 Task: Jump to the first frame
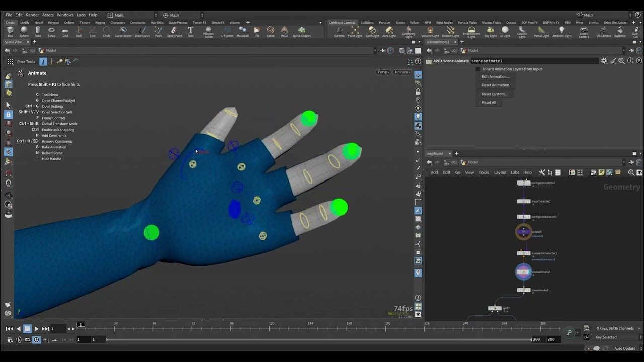(9, 329)
